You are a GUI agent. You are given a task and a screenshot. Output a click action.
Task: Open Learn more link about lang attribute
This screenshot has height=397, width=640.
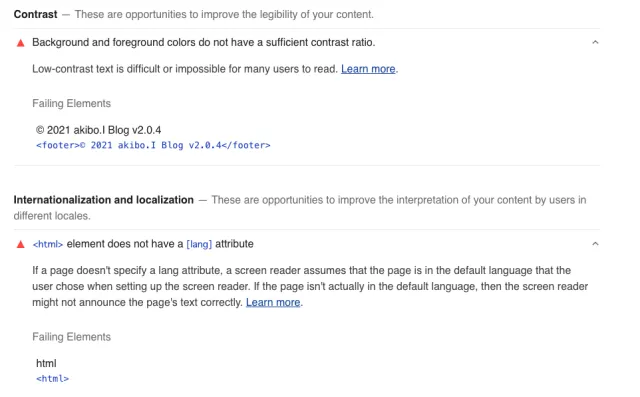tap(273, 302)
